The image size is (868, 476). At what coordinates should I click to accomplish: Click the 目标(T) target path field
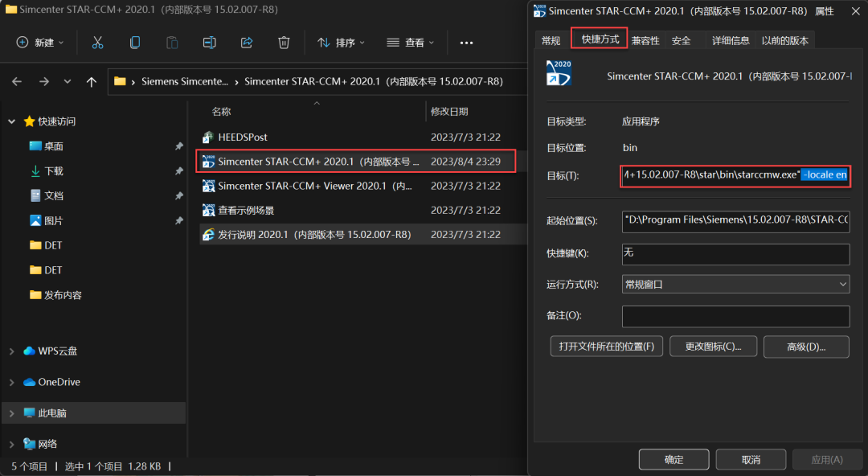(x=735, y=175)
